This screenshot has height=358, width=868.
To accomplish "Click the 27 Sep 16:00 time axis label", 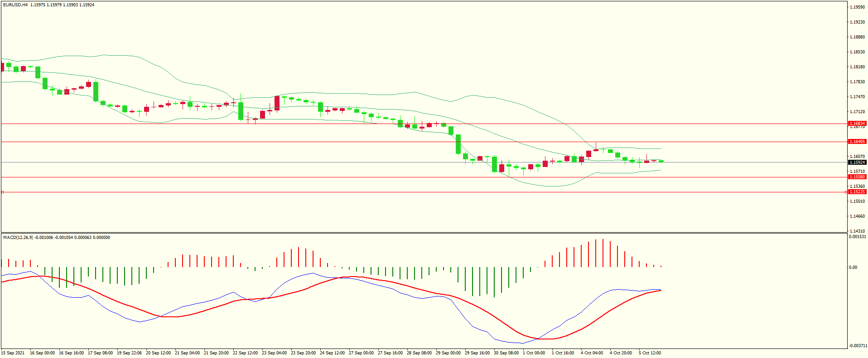I will point(390,353).
